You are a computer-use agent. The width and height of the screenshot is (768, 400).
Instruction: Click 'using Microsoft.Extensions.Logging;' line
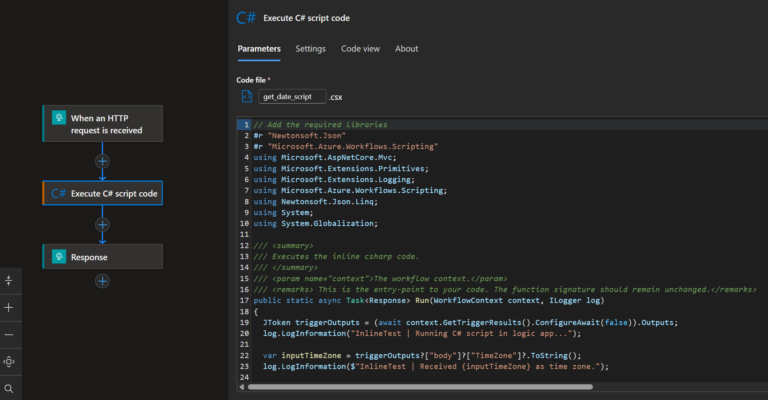[x=334, y=179]
